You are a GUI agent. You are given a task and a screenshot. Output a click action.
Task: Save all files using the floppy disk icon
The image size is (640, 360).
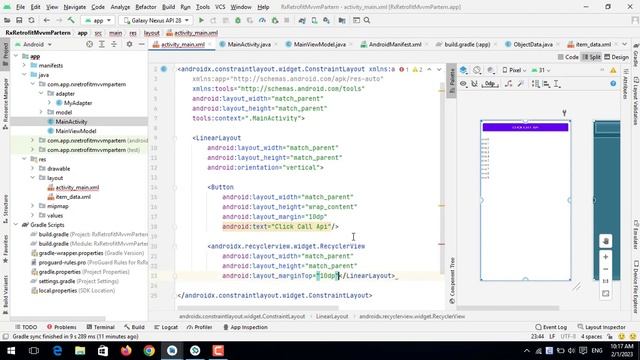[x=19, y=20]
